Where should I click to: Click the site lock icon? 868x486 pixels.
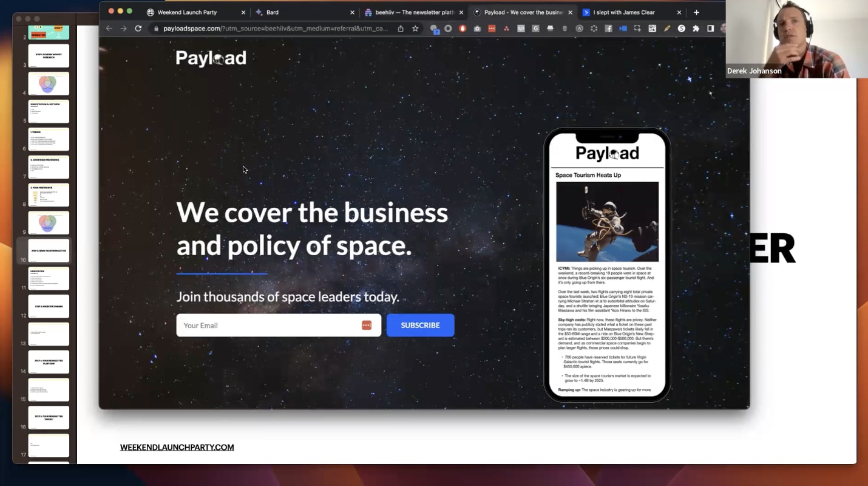tap(156, 29)
